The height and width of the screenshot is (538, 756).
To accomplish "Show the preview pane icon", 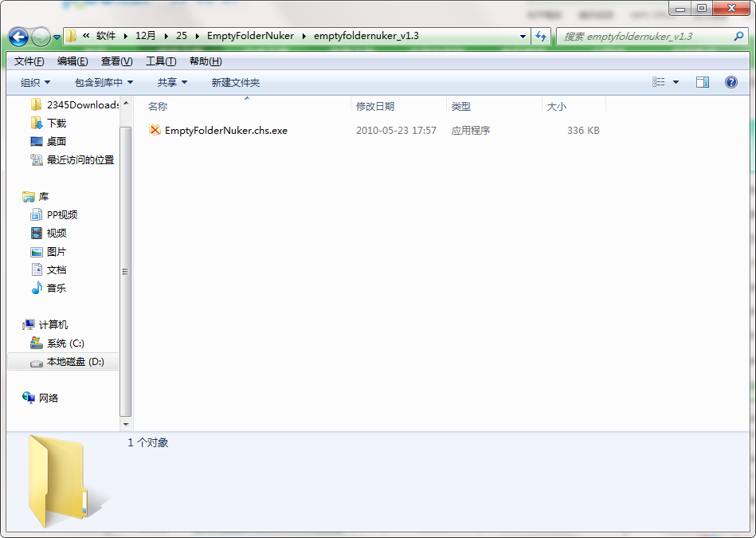I will tap(702, 81).
